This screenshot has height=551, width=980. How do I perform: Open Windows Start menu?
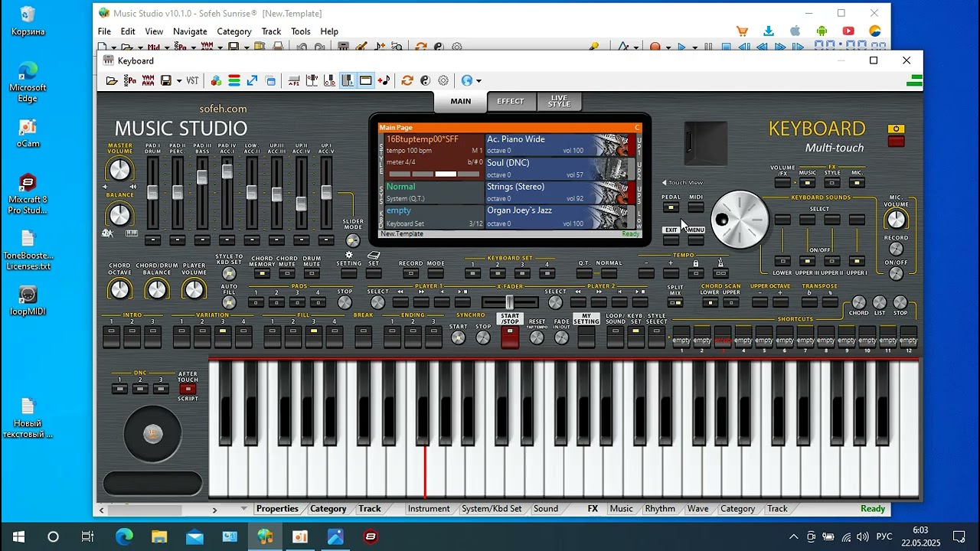click(x=18, y=536)
